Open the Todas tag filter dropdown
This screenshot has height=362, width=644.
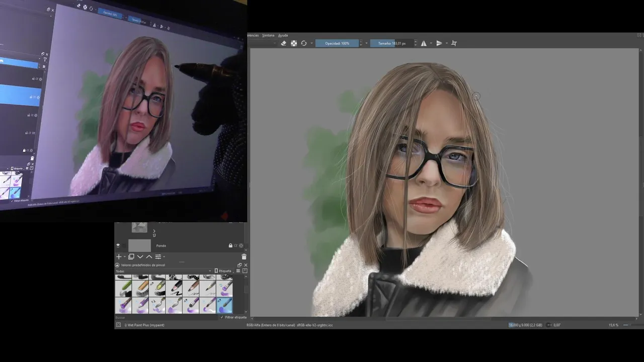(163, 271)
